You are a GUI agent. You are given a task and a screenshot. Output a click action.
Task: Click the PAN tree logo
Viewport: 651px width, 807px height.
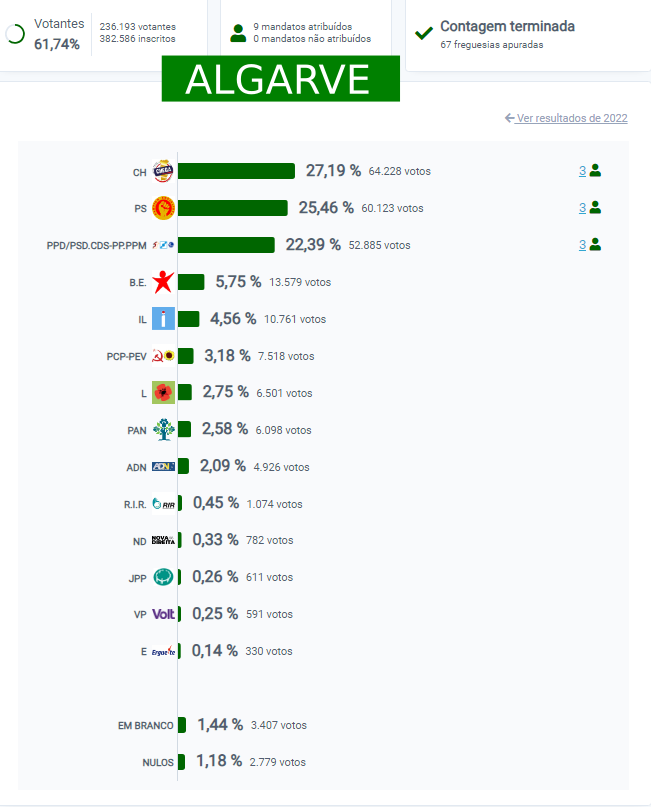coord(163,430)
